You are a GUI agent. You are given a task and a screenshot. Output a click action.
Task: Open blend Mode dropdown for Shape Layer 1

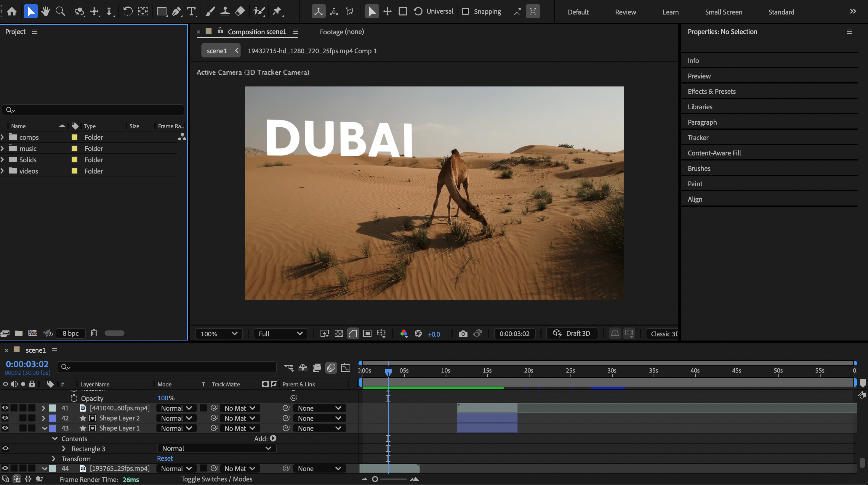[176, 428]
